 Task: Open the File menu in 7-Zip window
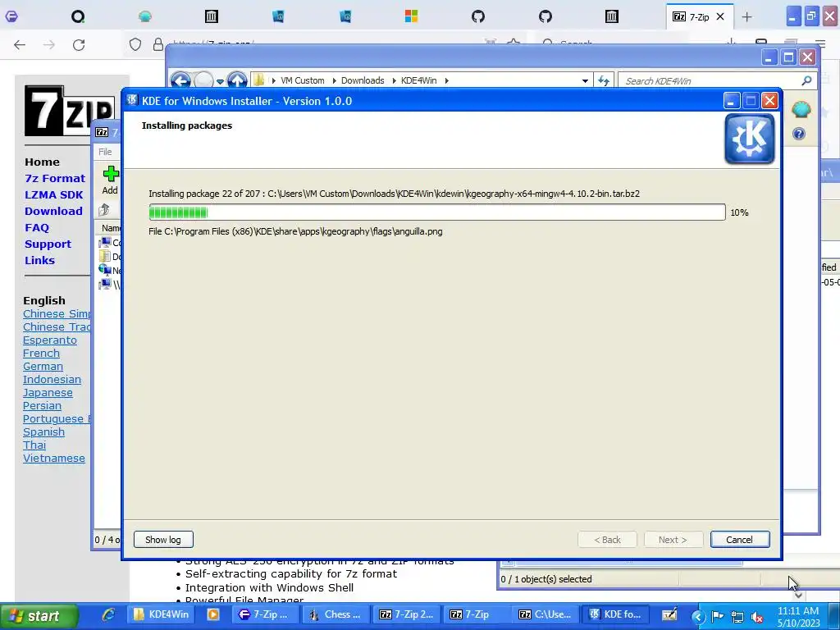(x=105, y=152)
